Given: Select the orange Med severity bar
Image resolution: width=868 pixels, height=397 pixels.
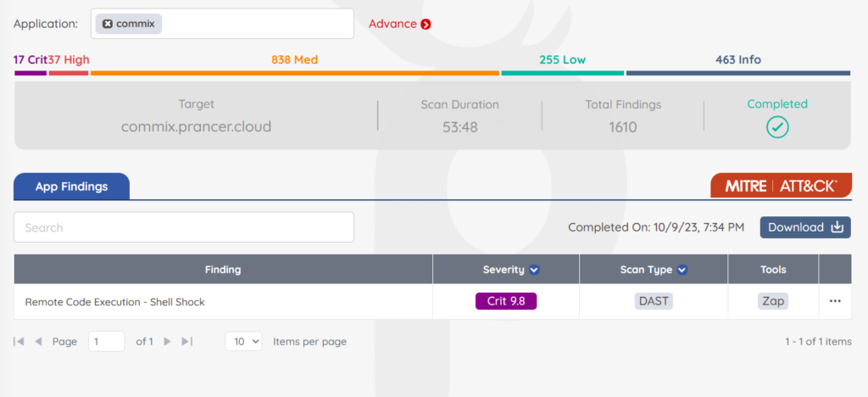Looking at the screenshot, I should click(295, 73).
